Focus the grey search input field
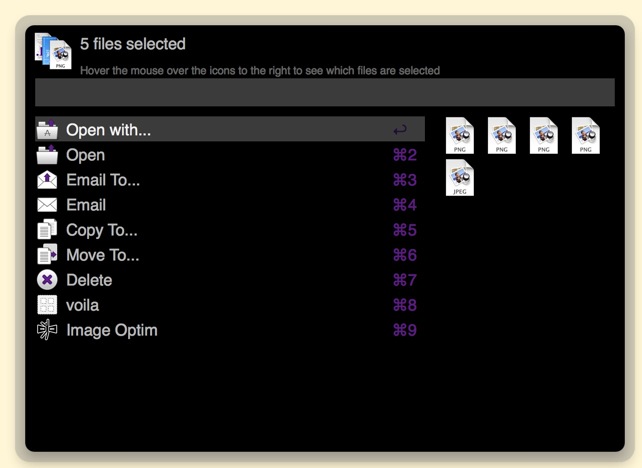642x468 pixels. (x=325, y=92)
